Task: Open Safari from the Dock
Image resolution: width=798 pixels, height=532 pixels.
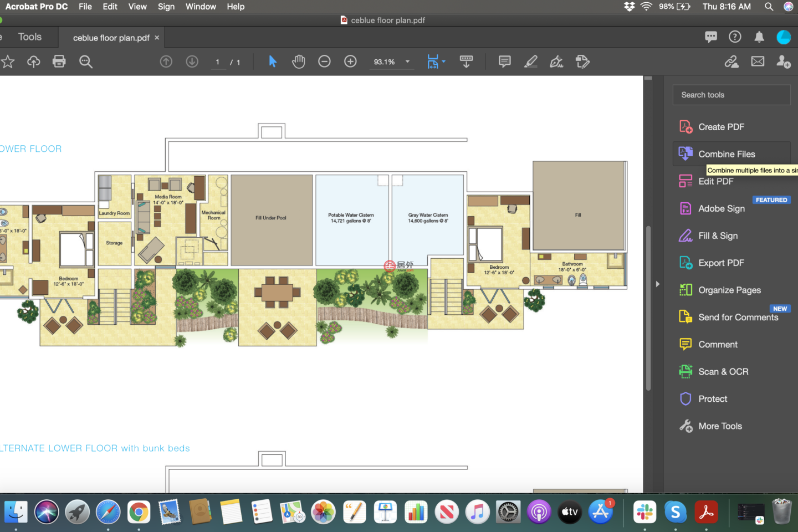Action: coord(108,512)
